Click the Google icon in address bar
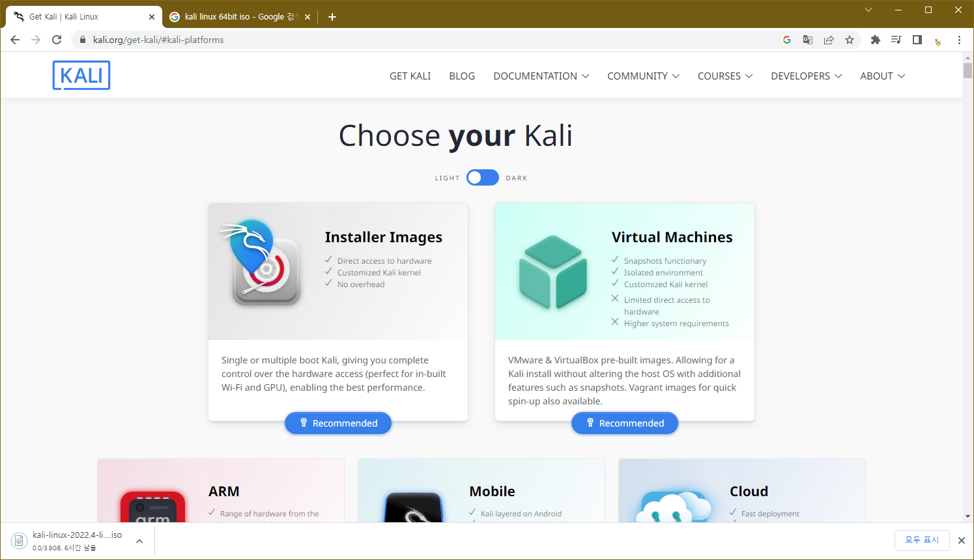974x560 pixels. (787, 40)
